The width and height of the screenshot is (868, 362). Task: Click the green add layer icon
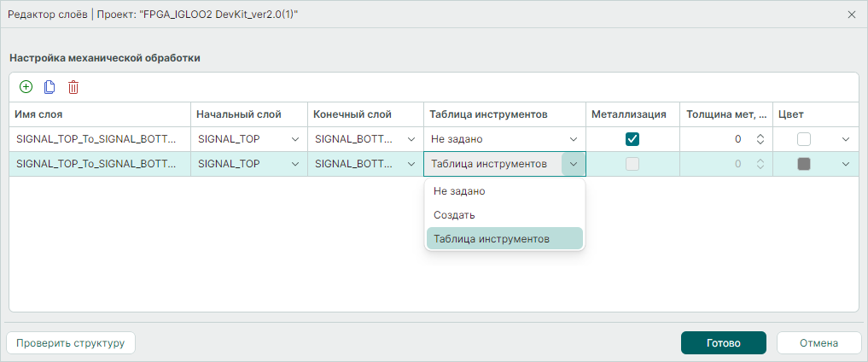[x=26, y=86]
